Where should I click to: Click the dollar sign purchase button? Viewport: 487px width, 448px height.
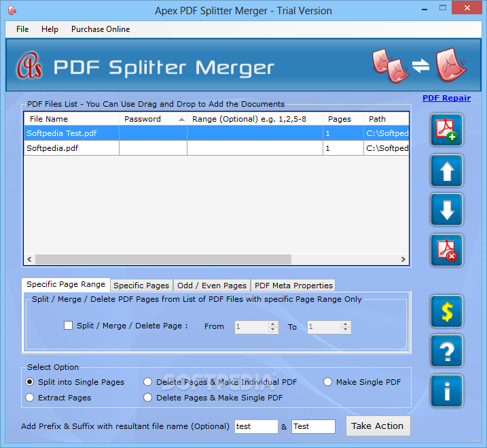click(x=447, y=311)
